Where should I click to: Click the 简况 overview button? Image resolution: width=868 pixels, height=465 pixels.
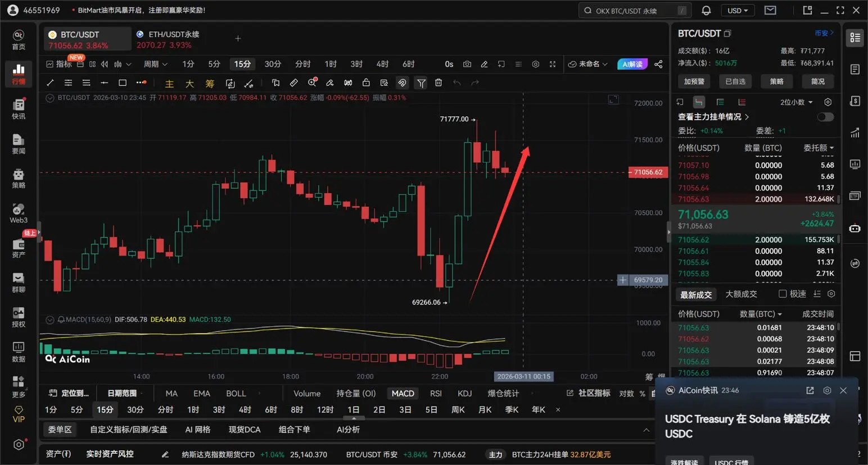818,81
